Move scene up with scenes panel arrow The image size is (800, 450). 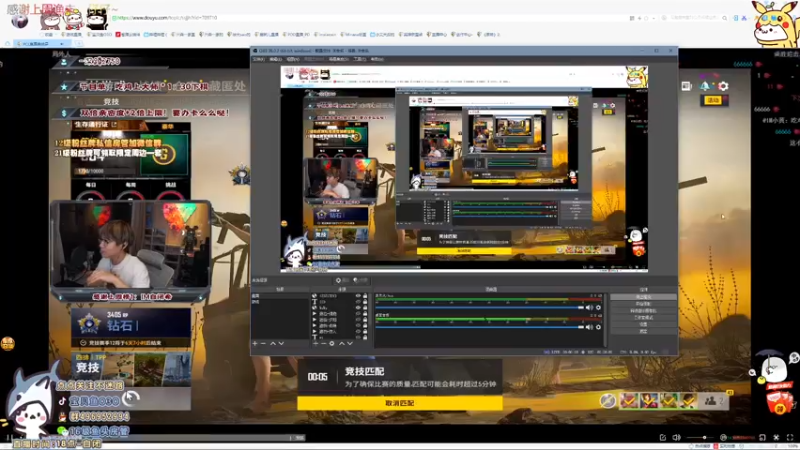[273, 343]
